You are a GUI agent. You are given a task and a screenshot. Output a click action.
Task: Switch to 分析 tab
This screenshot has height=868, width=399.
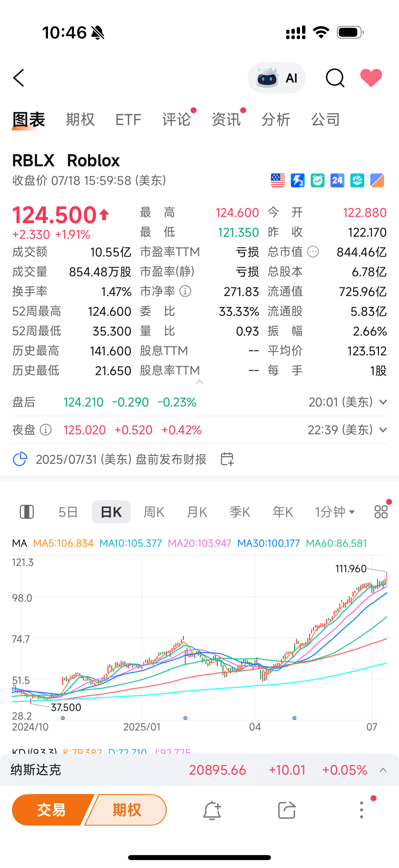[x=276, y=120]
